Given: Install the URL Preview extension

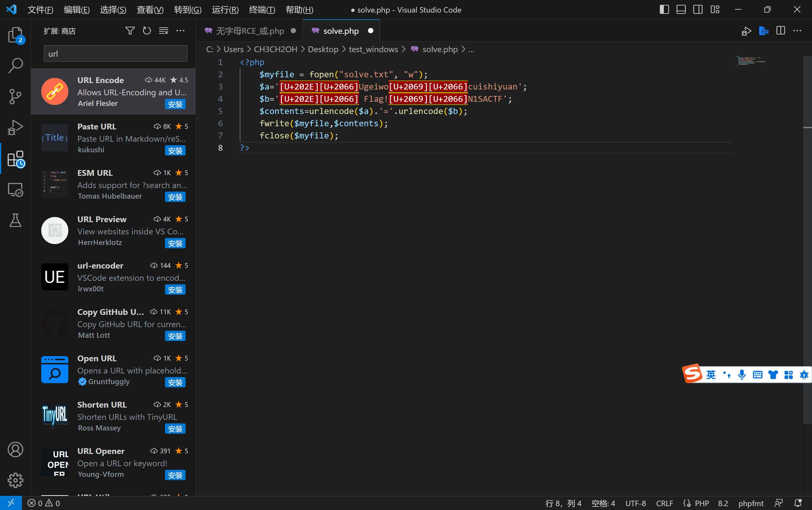Looking at the screenshot, I should coord(175,243).
